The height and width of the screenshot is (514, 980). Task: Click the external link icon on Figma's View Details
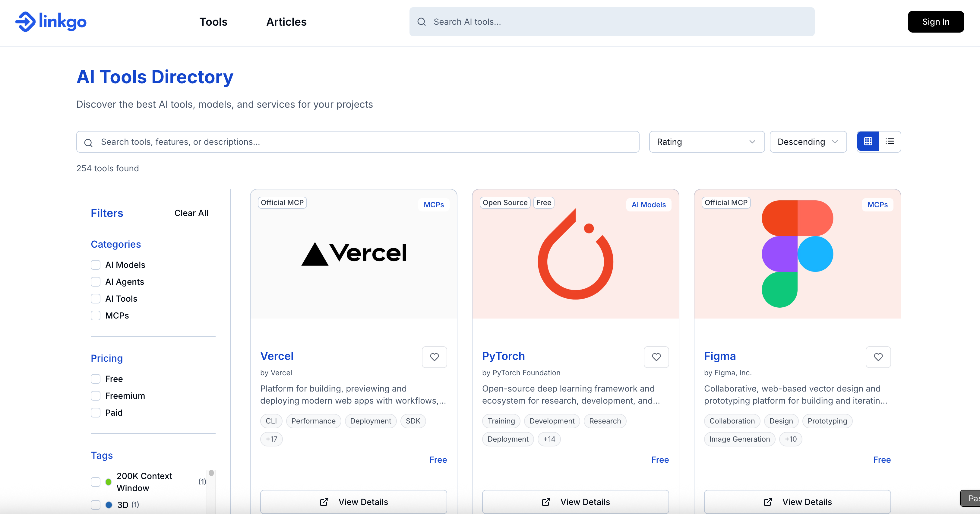(768, 502)
